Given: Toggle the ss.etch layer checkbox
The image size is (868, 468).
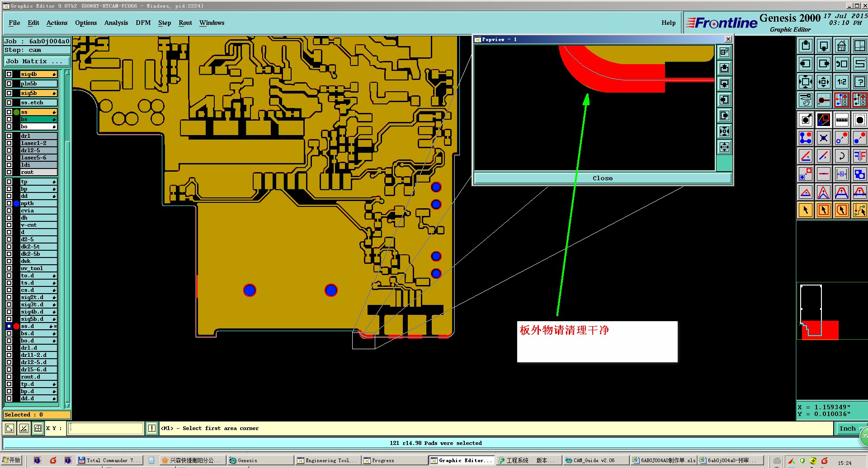Looking at the screenshot, I should pos(9,103).
